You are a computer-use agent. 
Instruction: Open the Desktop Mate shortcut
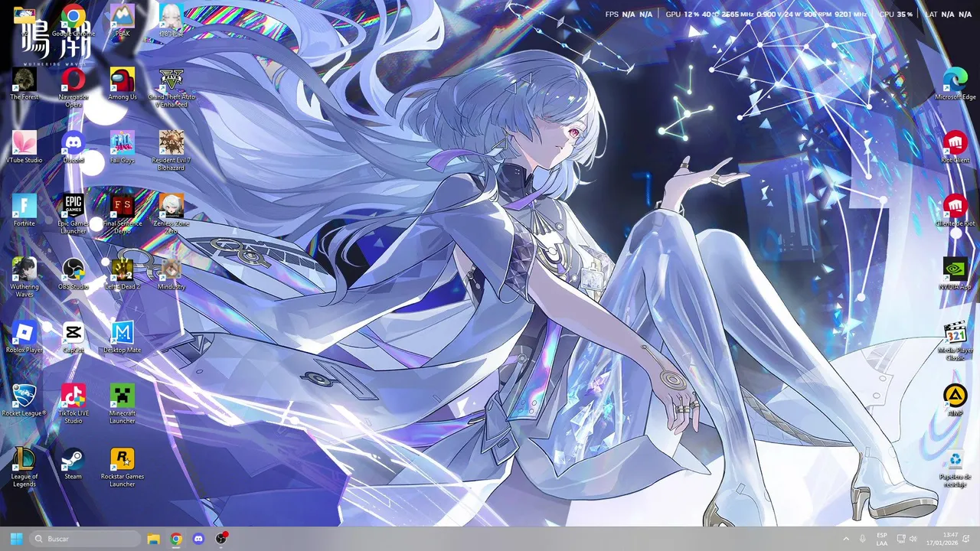[122, 337]
